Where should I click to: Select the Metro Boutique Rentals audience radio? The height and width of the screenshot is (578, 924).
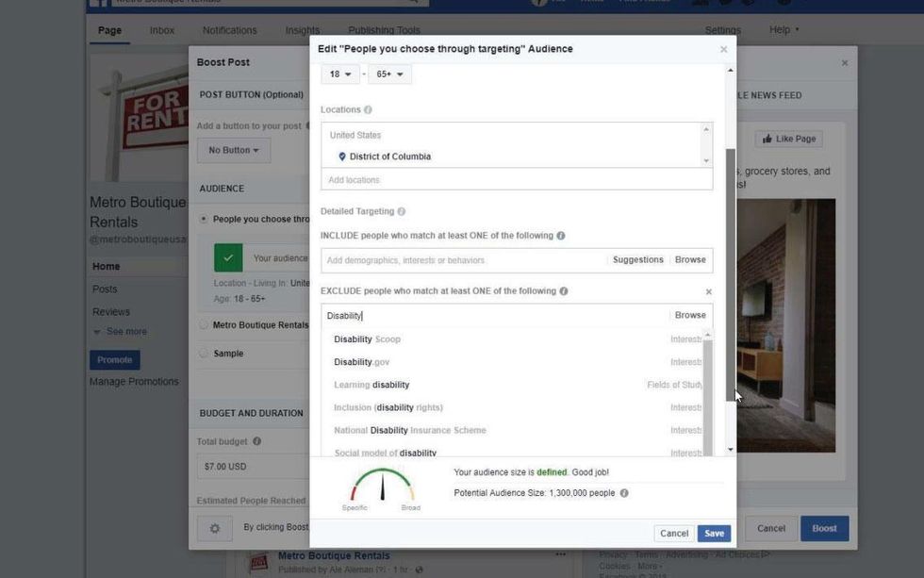pyautogui.click(x=204, y=325)
